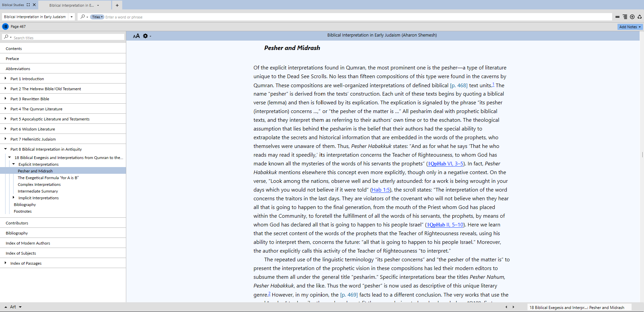Click the circled plus icon
The width and height of the screenshot is (644, 312).
point(632,17)
